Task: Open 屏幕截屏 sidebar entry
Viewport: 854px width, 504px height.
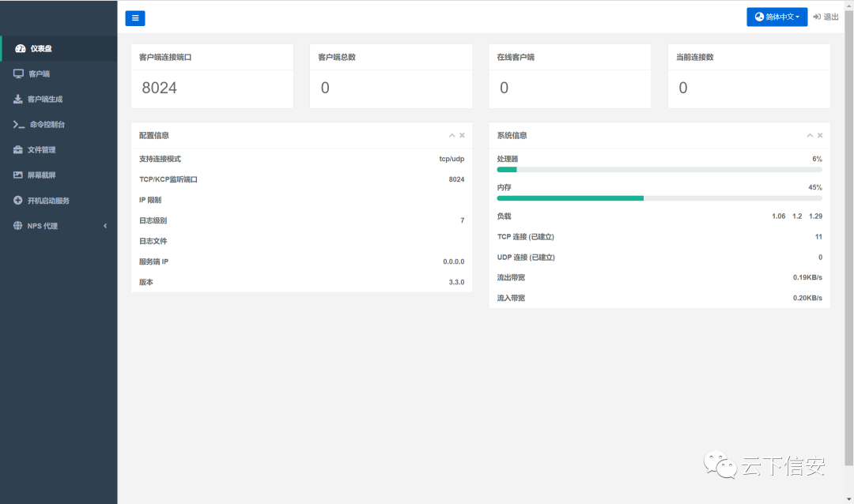Action: pyautogui.click(x=59, y=175)
